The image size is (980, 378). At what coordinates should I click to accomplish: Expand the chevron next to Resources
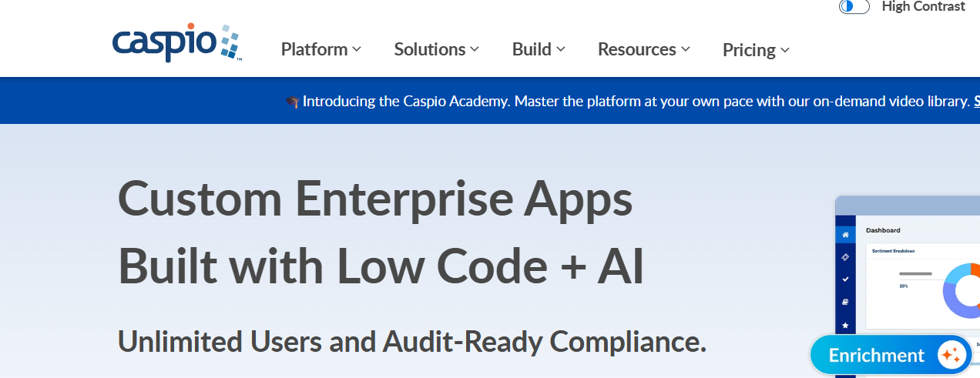686,49
